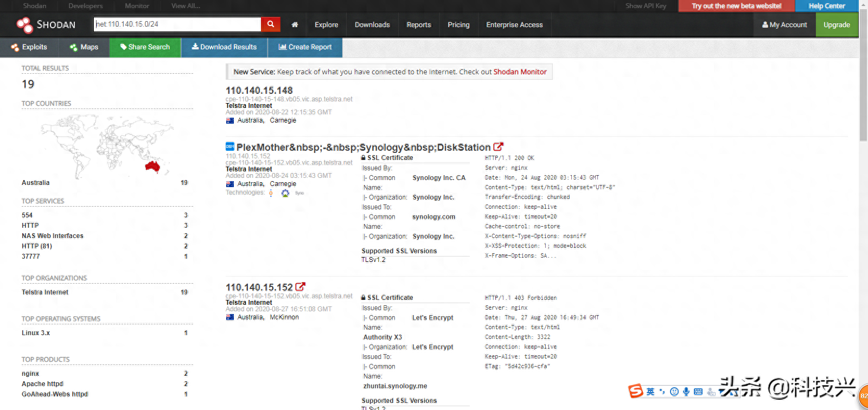Click the net:110.140.15.0/24 search field

177,24
